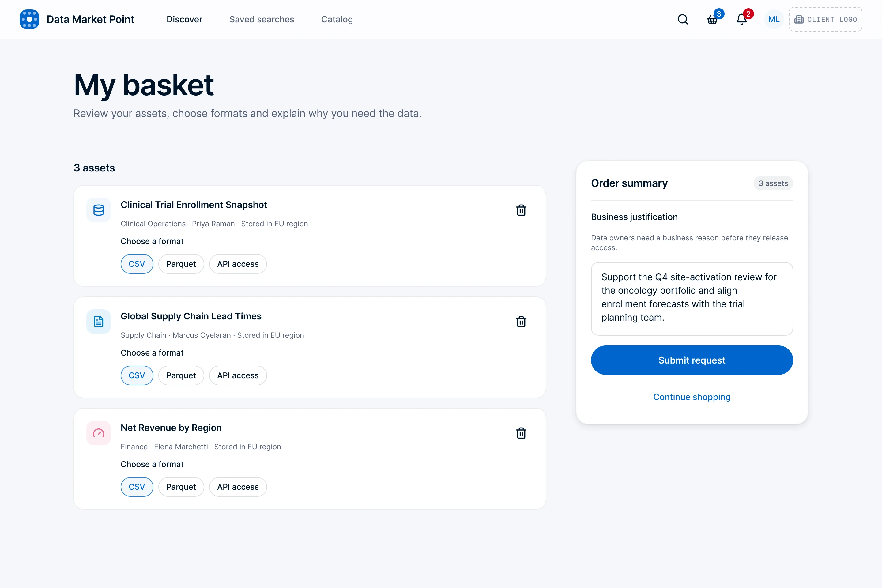Screen dimensions: 882x588
Task: Select CSV for Global Supply Chain Lead Times
Action: tap(137, 375)
